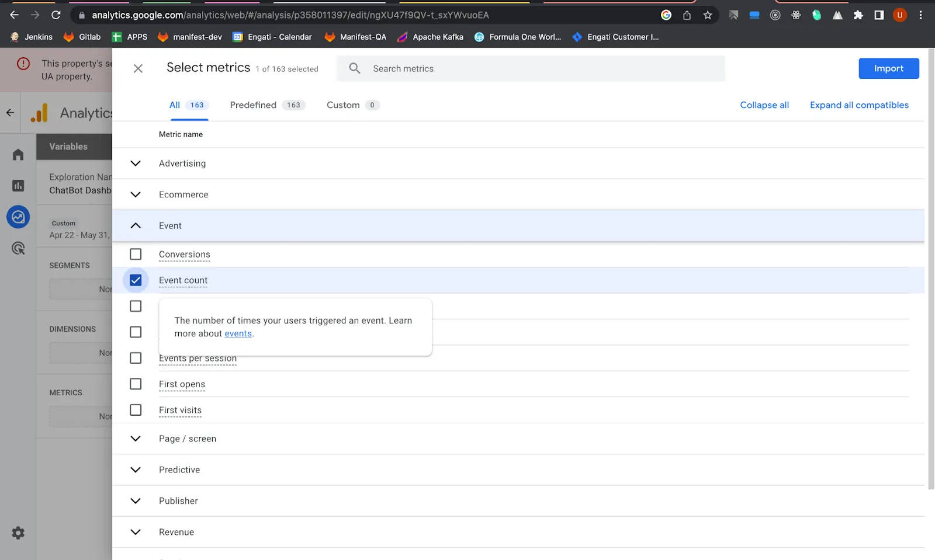Switch to the All metrics tab
The image size is (935, 560).
[188, 105]
